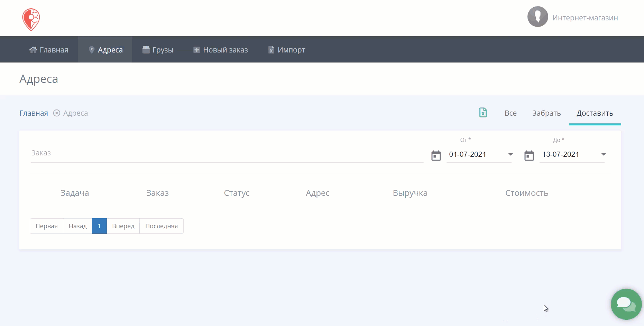
Task: Export table via Excel file icon
Action: 483,113
